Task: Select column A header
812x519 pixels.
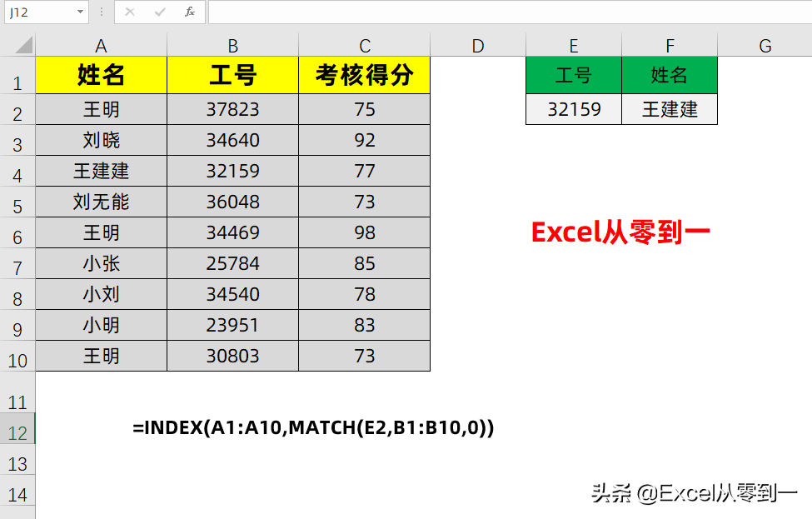Action: click(101, 46)
